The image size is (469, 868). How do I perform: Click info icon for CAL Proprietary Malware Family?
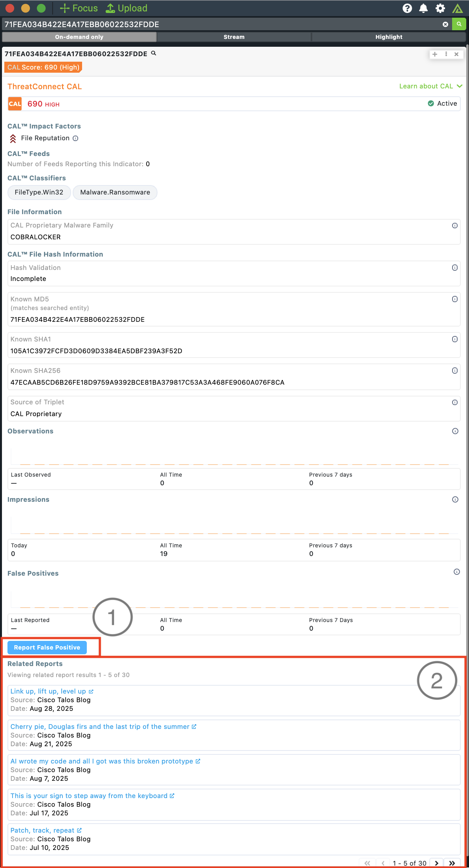(x=455, y=226)
